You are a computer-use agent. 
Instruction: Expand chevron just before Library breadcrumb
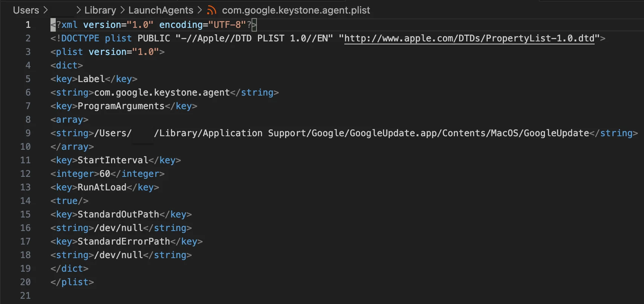(78, 10)
